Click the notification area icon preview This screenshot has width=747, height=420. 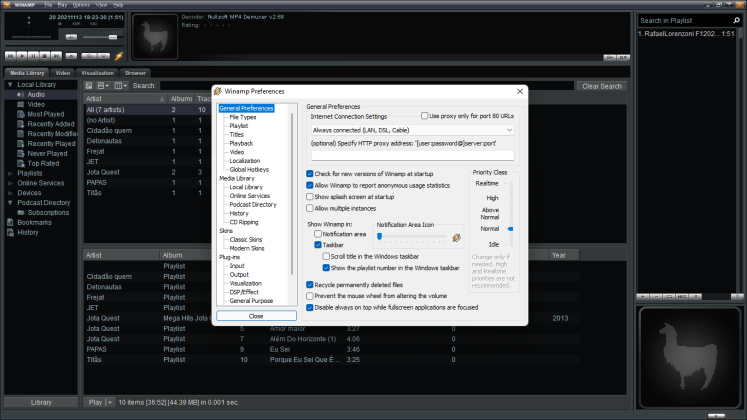pyautogui.click(x=456, y=237)
